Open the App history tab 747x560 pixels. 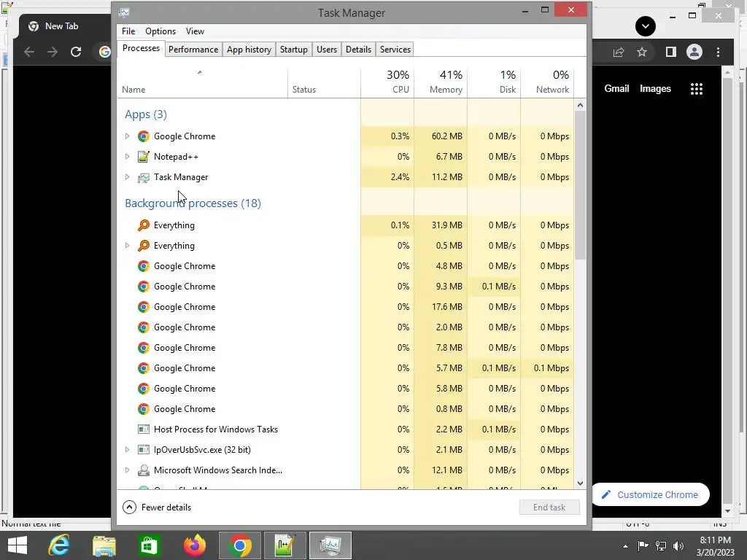click(x=249, y=50)
